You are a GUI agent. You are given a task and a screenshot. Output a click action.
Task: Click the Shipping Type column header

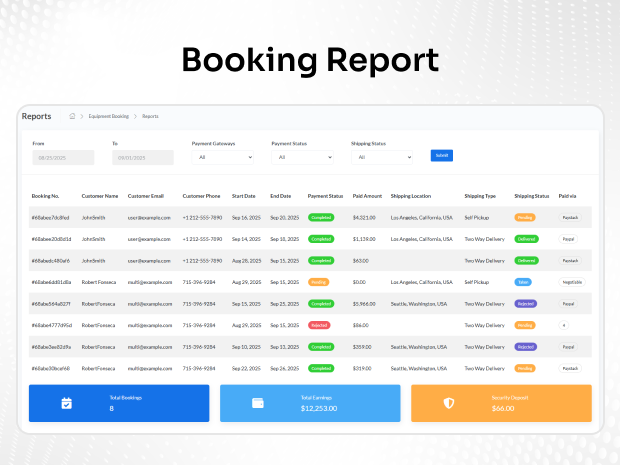tap(480, 196)
